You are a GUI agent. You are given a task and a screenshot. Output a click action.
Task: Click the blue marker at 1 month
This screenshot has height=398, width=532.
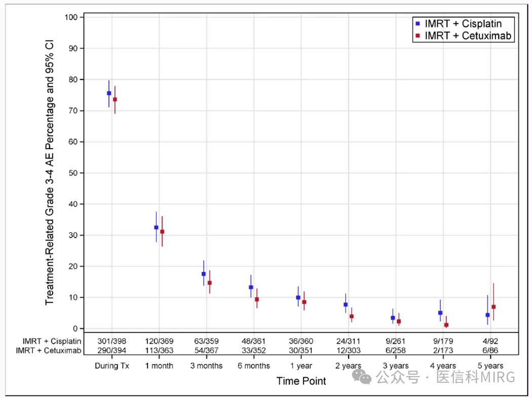click(x=156, y=228)
